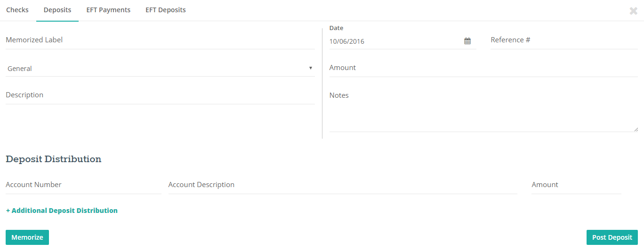
Task: Focus the Memorized Label field
Action: click(160, 40)
